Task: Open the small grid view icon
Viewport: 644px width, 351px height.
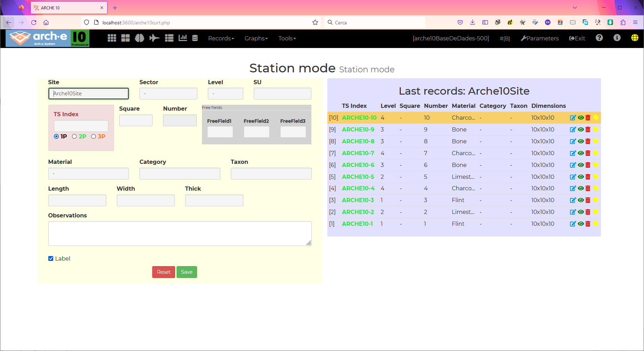Action: tap(112, 38)
